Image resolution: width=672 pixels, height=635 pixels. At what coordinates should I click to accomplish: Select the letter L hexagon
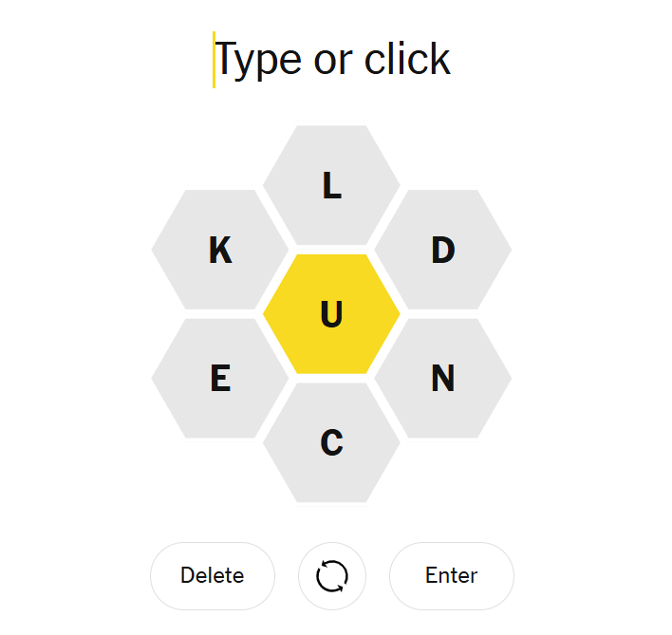coord(331,185)
